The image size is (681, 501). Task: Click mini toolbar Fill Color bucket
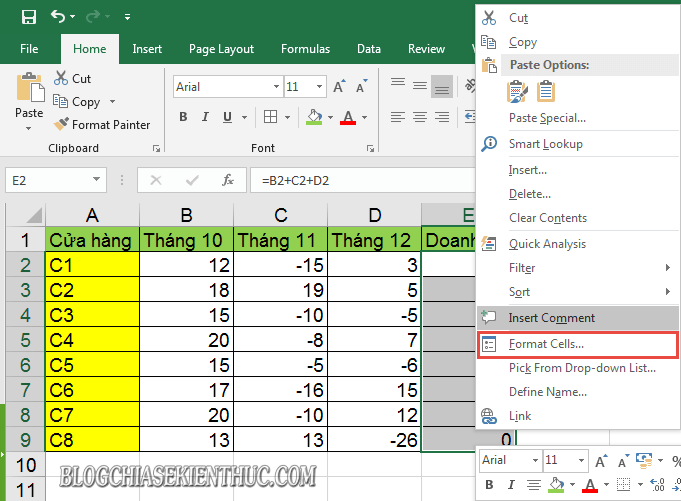click(556, 485)
